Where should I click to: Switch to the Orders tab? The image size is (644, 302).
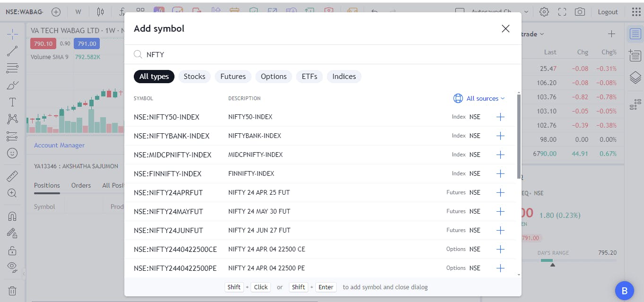(x=81, y=185)
